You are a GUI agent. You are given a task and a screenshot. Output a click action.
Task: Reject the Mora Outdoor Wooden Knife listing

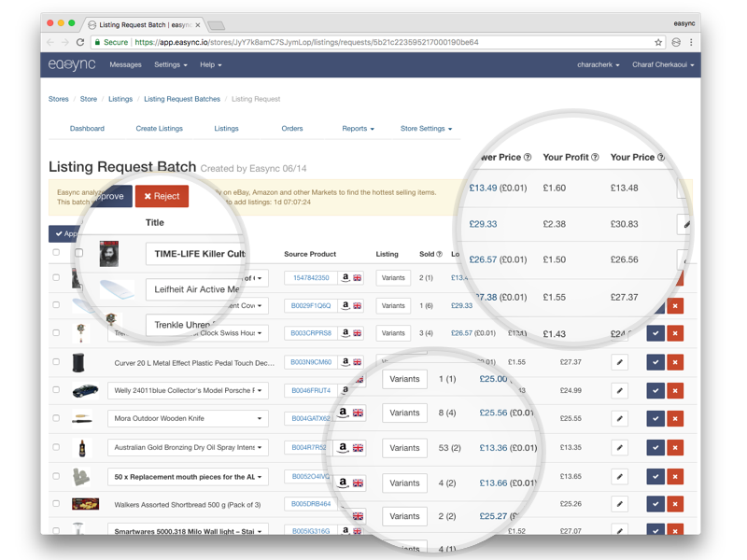(675, 419)
